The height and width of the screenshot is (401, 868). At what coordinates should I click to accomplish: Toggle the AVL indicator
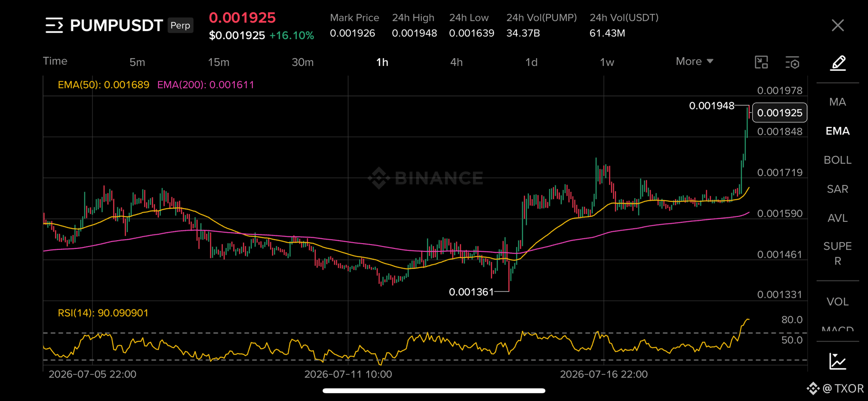(x=837, y=218)
